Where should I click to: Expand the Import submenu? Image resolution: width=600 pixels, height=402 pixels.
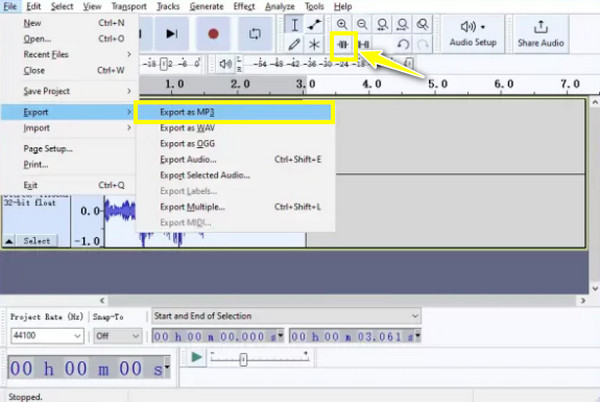pyautogui.click(x=69, y=128)
